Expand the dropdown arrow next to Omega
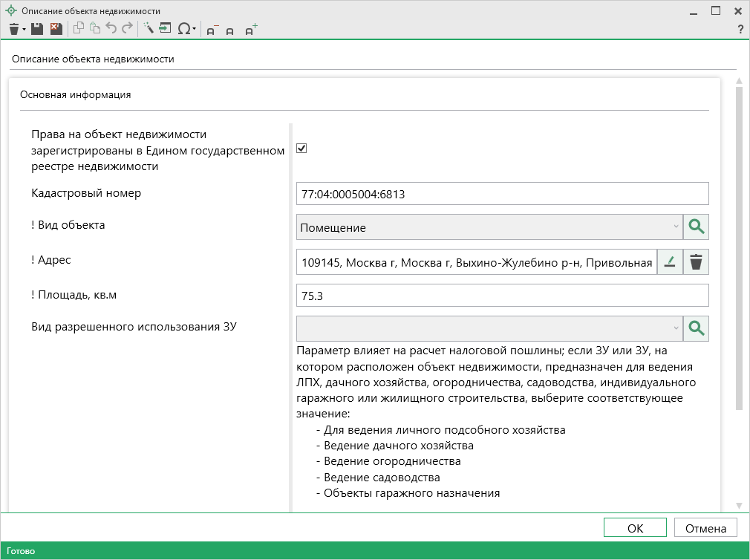 [195, 30]
